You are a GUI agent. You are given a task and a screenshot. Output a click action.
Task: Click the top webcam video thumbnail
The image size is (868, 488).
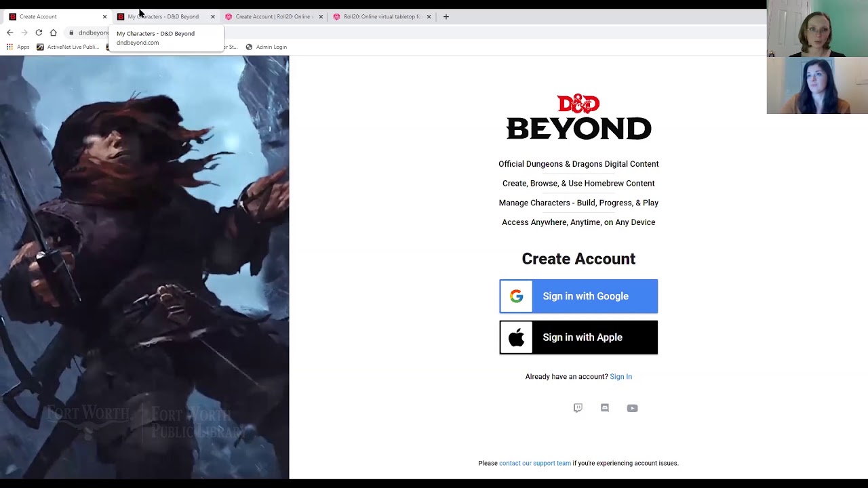(817, 28)
